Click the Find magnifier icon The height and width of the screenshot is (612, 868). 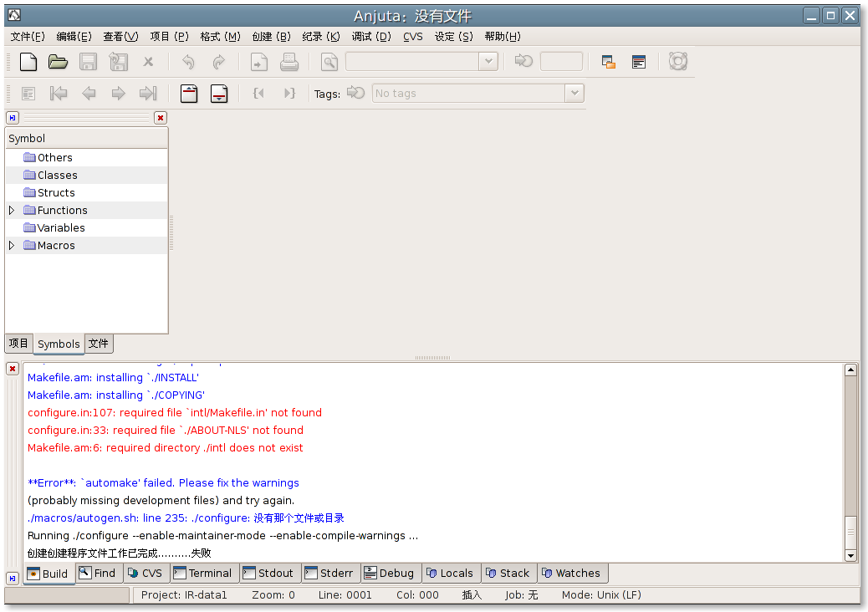(329, 61)
